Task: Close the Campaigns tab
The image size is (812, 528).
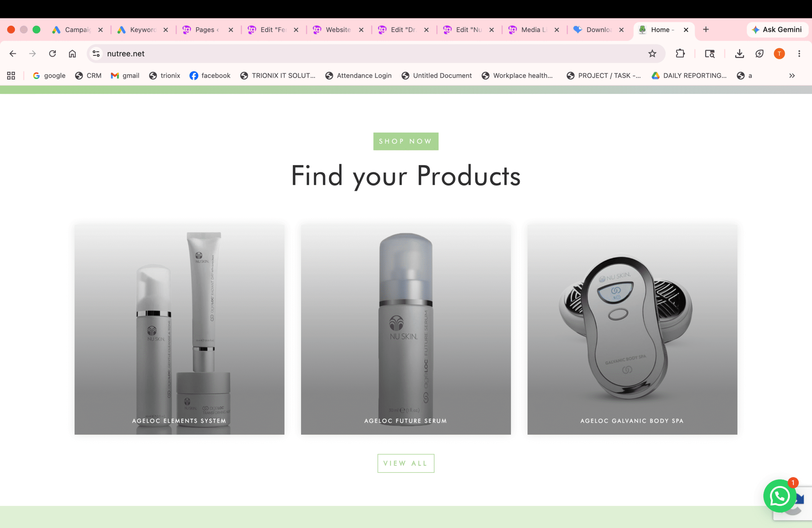Action: tap(101, 30)
